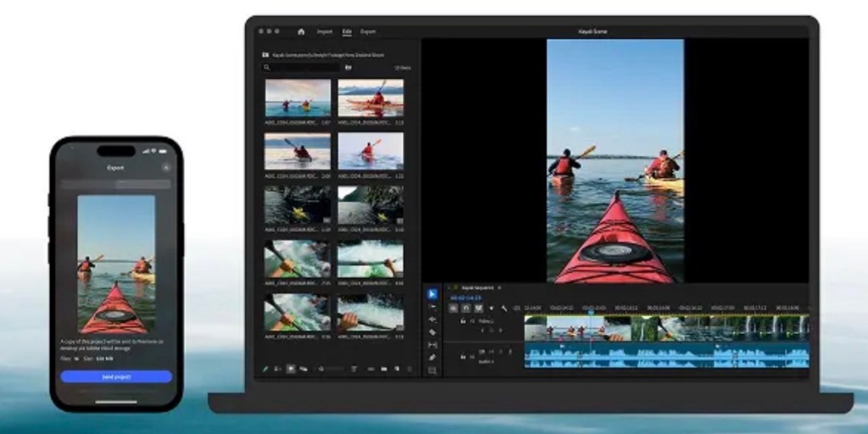Click the blue timeline timecode
Image resolution: width=868 pixels, height=434 pixels.
pos(465,298)
